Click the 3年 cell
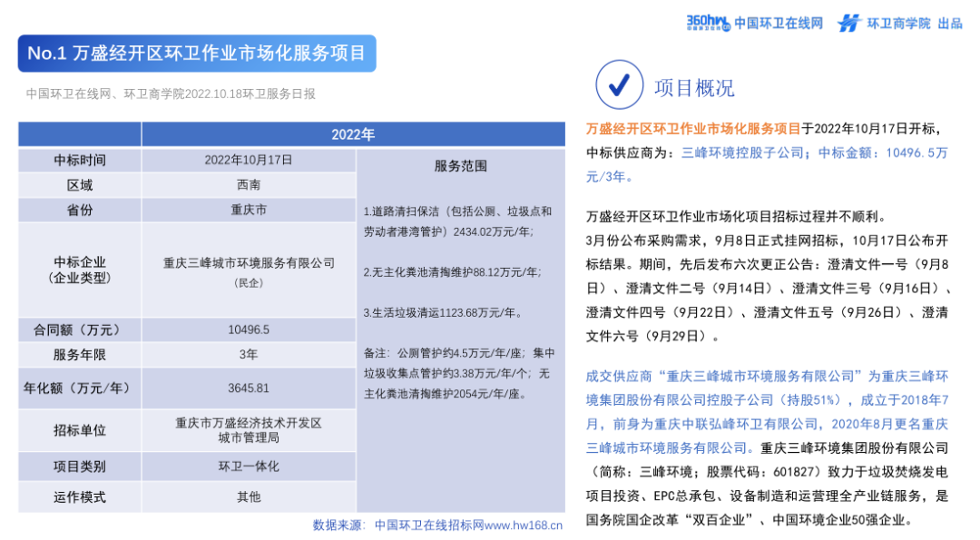This screenshot has height=540, width=980. 248,354
